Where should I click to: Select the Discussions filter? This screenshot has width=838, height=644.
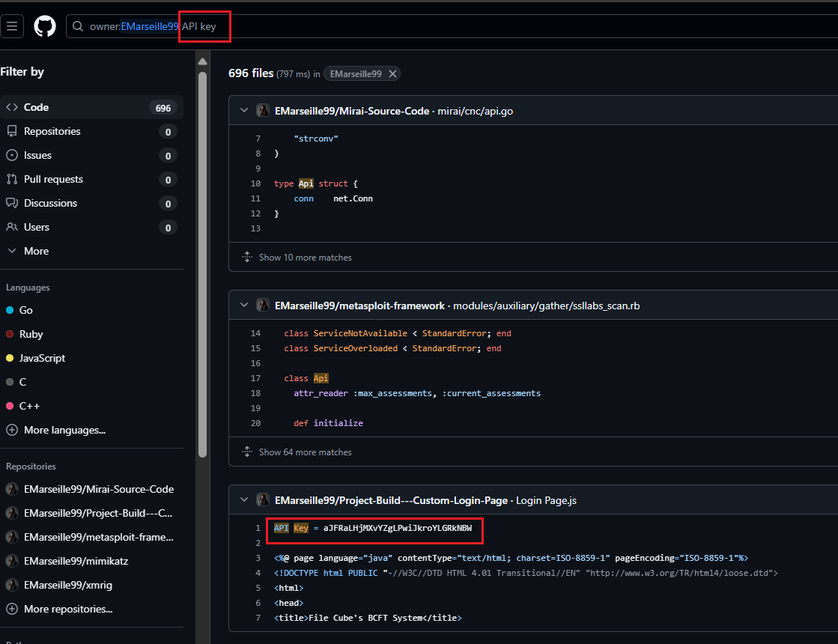[91, 203]
